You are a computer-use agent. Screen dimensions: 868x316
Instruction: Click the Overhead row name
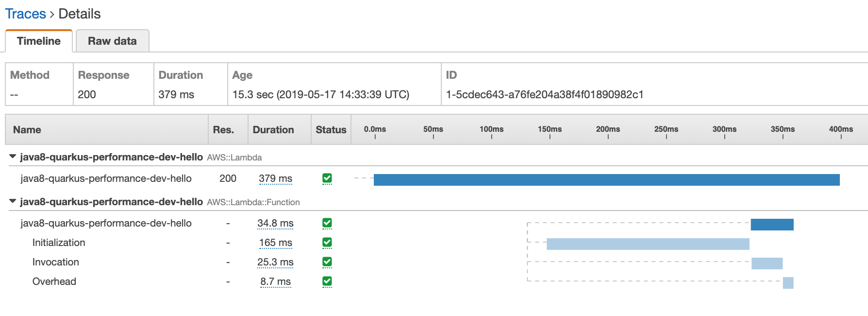point(54,281)
